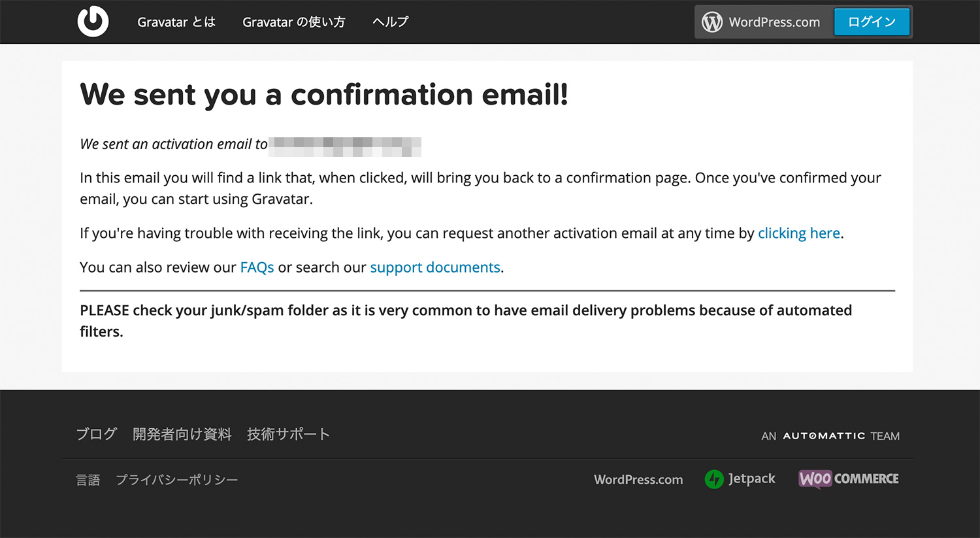Viewport: 980px width, 538px height.
Task: Visit the ブログ footer link
Action: (x=96, y=434)
